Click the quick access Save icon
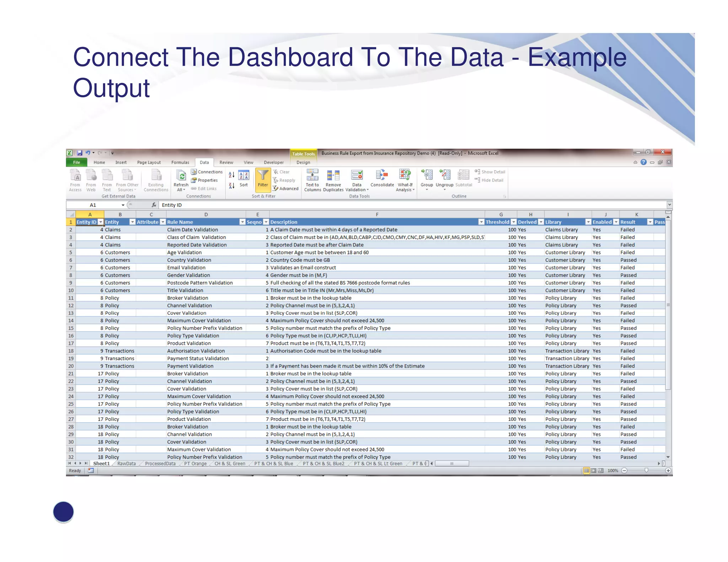This screenshot has height=562, width=728. pos(80,153)
